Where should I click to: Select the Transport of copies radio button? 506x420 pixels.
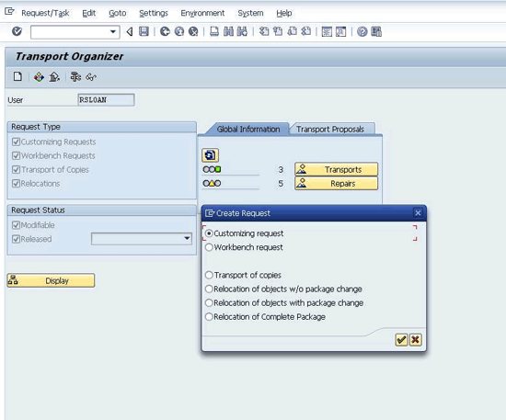point(209,275)
